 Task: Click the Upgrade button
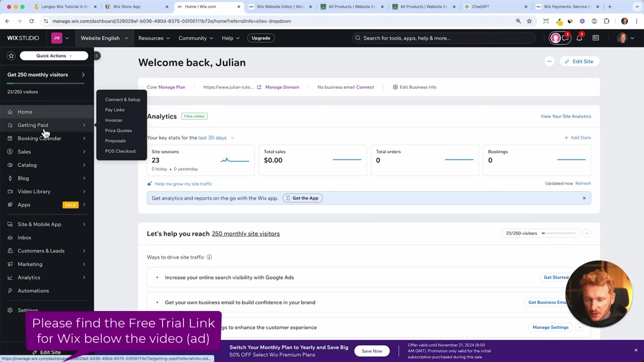pos(261,38)
